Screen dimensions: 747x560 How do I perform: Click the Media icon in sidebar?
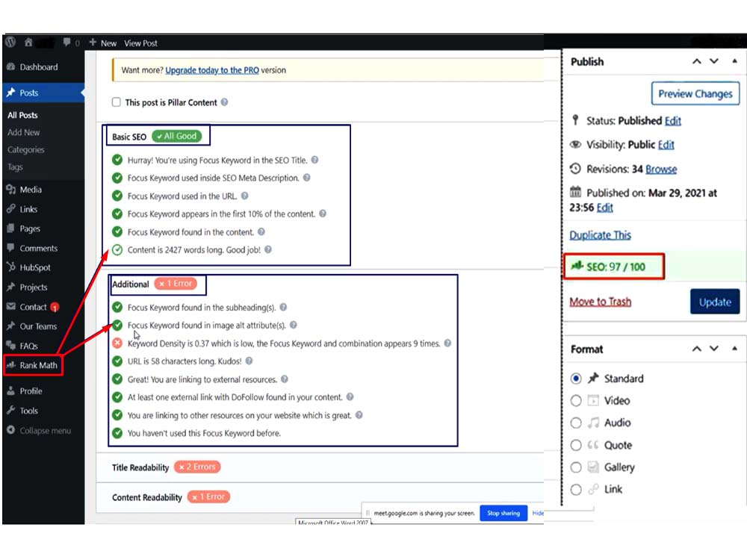point(11,190)
